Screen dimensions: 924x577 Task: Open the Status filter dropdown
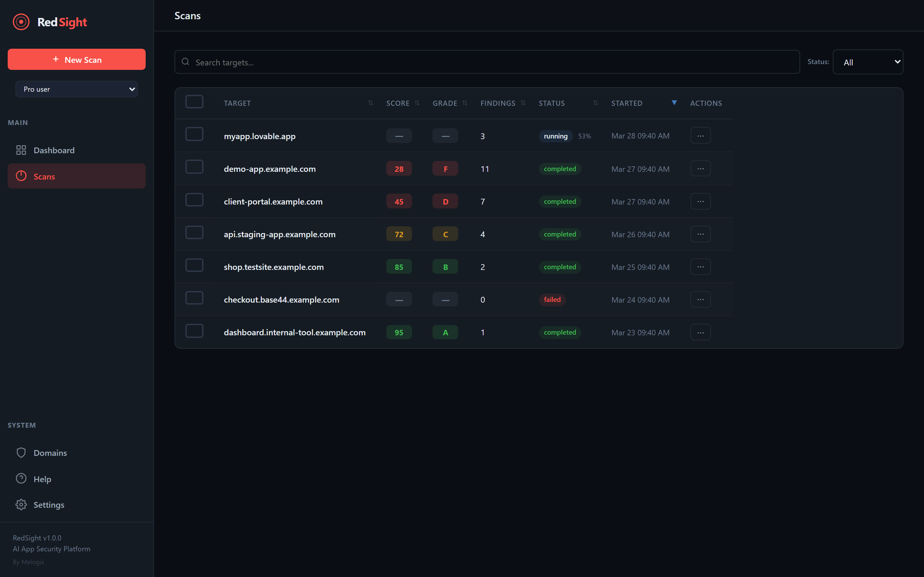click(x=868, y=62)
